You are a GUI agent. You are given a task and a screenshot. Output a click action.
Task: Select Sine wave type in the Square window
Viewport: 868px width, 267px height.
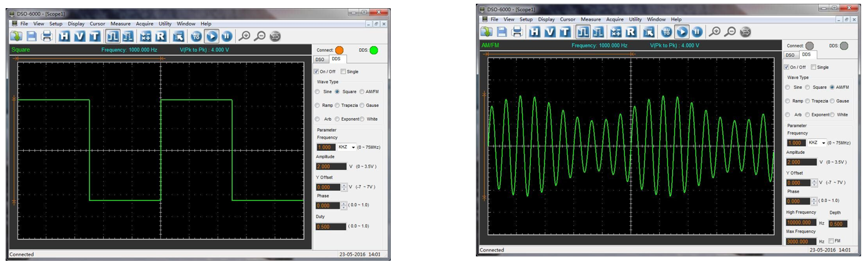click(317, 91)
